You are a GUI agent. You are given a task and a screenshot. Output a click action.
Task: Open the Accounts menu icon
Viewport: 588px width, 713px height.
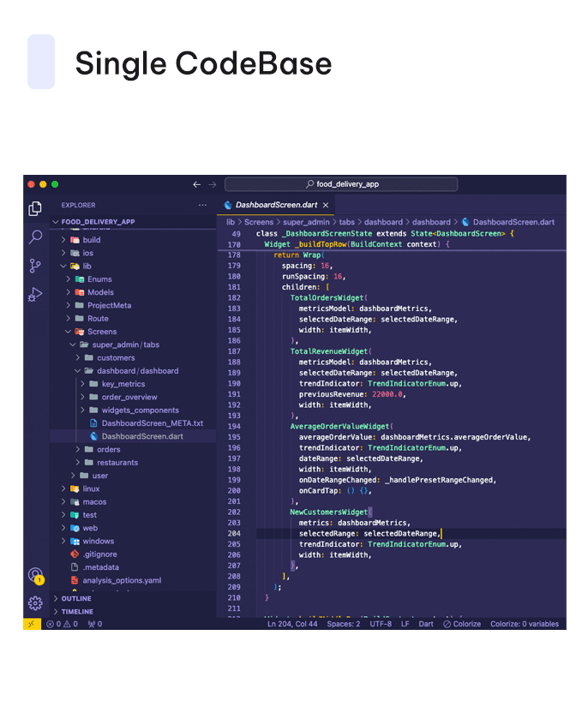pos(35,575)
